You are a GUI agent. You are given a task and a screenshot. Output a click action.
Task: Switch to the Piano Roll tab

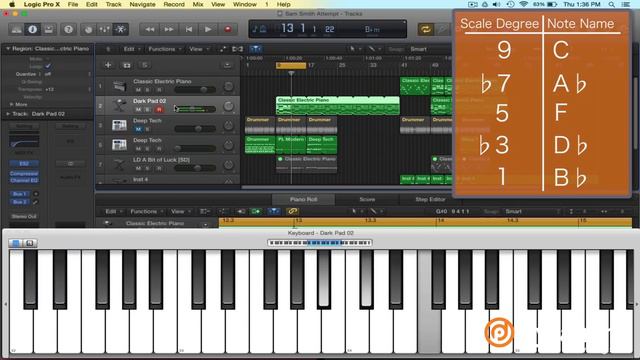[303, 199]
